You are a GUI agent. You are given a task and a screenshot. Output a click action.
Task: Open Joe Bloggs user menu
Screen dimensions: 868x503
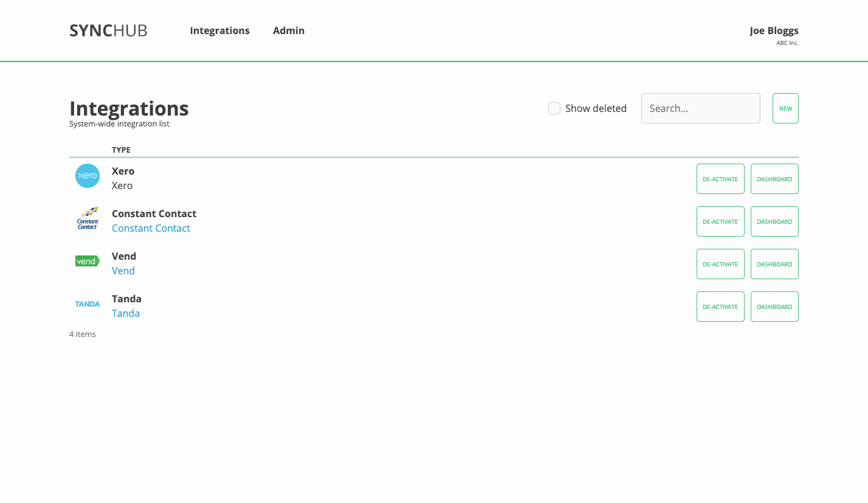774,30
